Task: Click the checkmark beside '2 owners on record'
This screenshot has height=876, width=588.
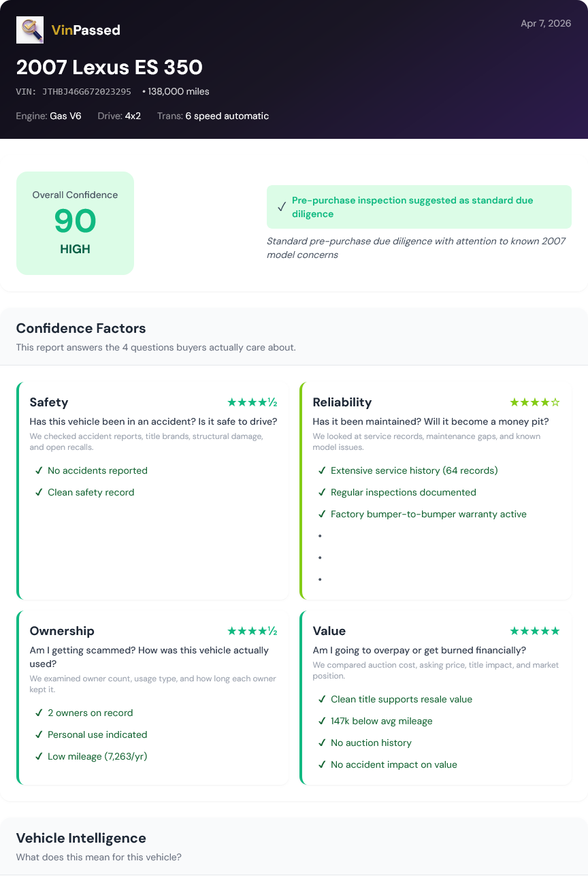Action: [x=39, y=713]
